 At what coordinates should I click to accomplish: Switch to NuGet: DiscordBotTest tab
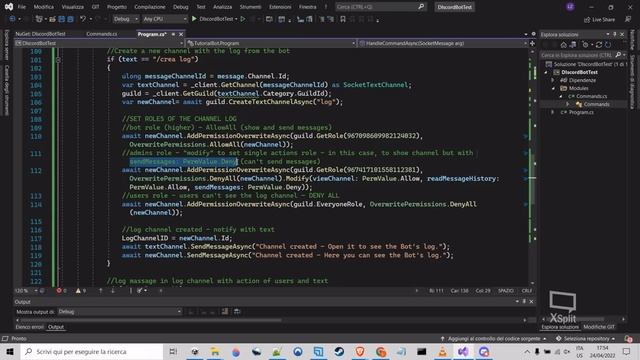(40, 34)
